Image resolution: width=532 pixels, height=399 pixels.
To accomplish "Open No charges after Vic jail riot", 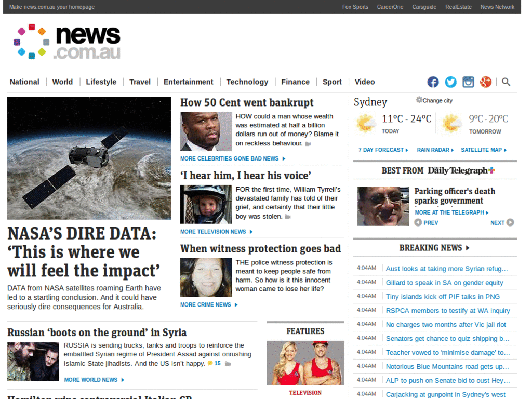I will pos(446,325).
